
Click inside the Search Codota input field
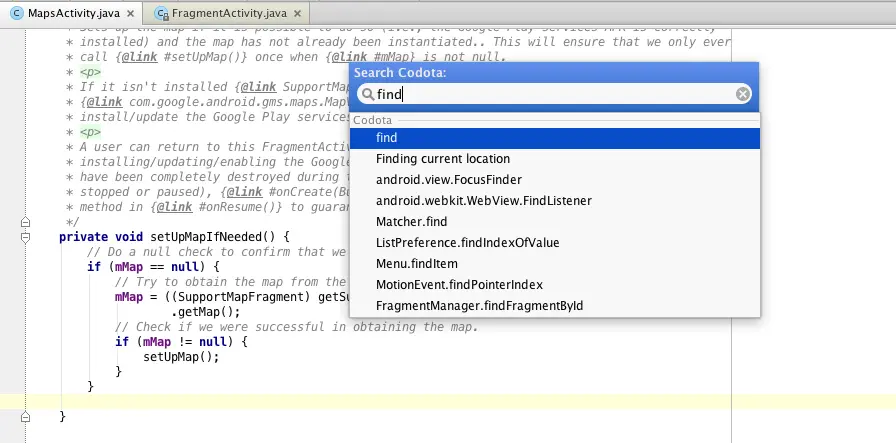[554, 94]
